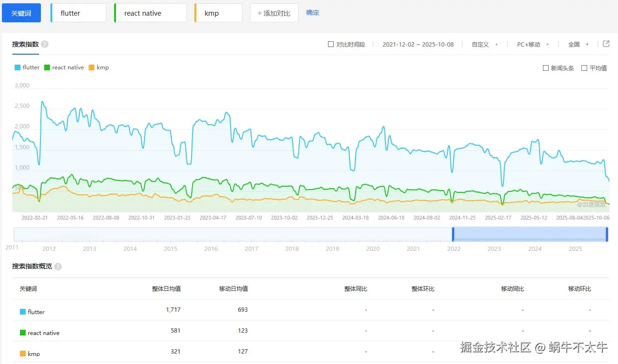Viewport: 618px width, 364px height.
Task: Click the 移动同比 column header
Action: (x=512, y=289)
